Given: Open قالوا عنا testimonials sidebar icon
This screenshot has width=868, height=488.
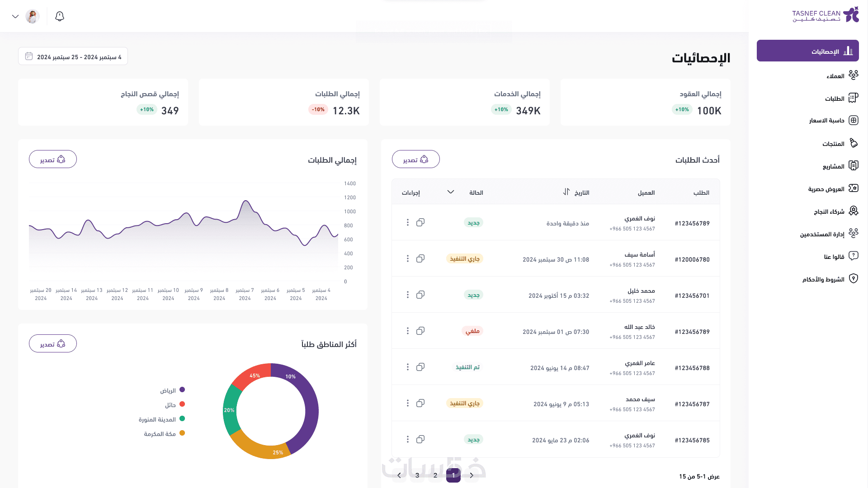Looking at the screenshot, I should [x=853, y=256].
